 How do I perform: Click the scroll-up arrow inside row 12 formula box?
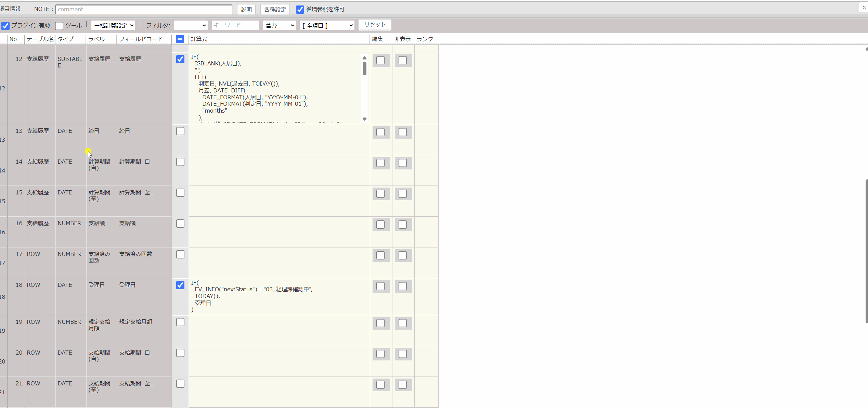pos(364,58)
